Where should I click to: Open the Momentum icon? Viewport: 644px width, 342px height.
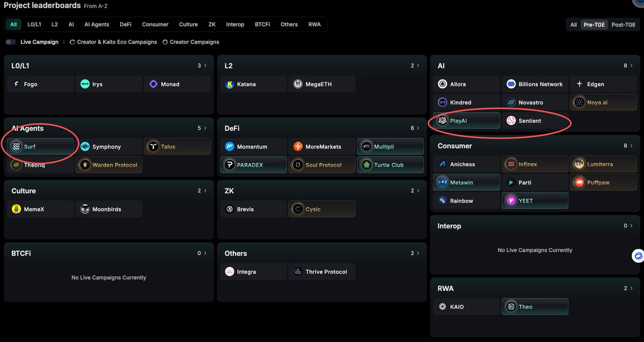pyautogui.click(x=230, y=146)
